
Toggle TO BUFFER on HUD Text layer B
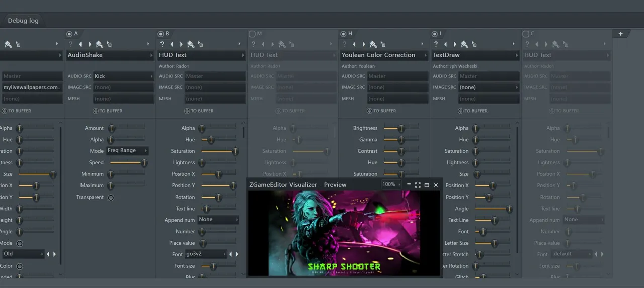click(187, 111)
